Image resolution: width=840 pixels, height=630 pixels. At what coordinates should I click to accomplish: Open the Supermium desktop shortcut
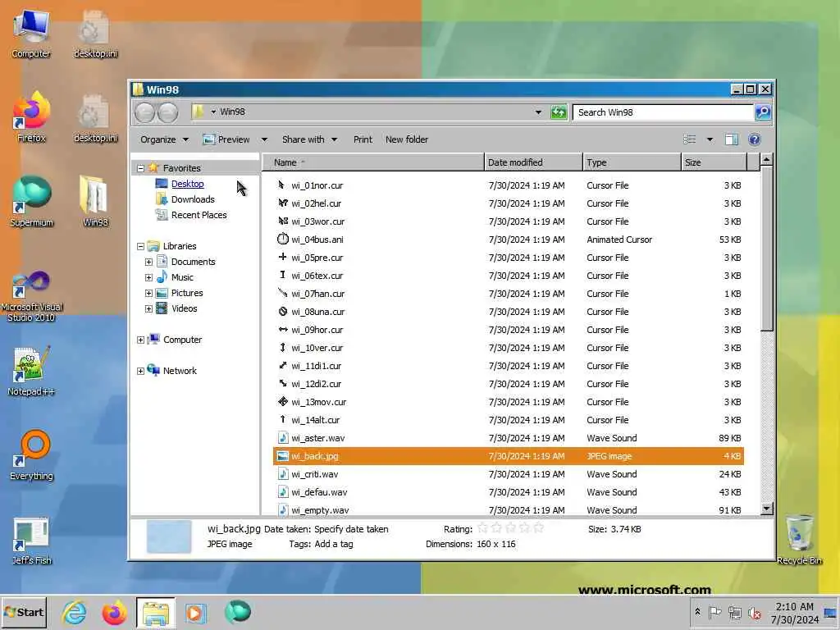[x=31, y=202]
